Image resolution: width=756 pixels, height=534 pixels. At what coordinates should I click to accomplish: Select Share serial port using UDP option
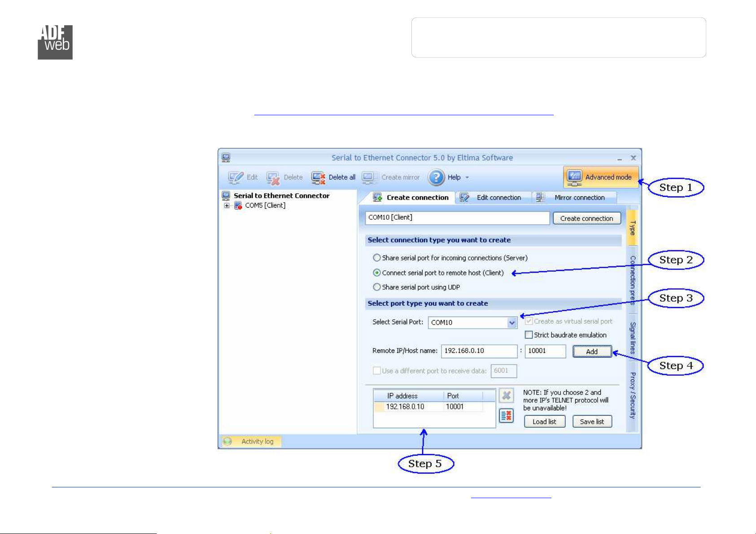(377, 287)
